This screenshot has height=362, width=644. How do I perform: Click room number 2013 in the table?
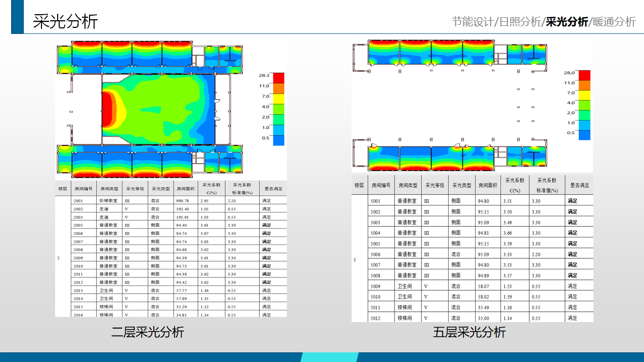78,291
